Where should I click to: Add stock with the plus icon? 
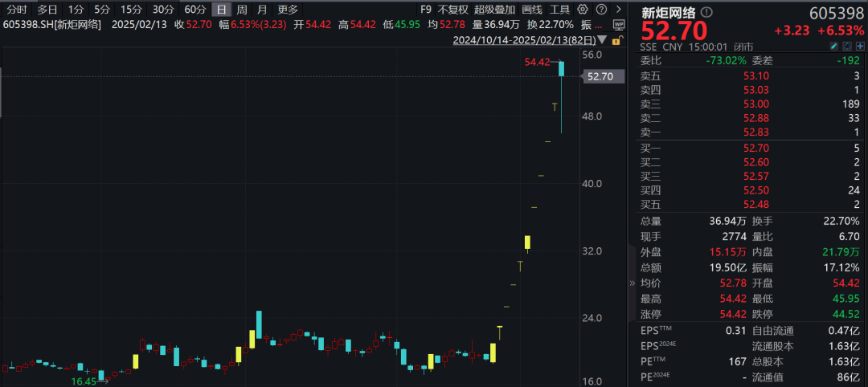coord(860,47)
